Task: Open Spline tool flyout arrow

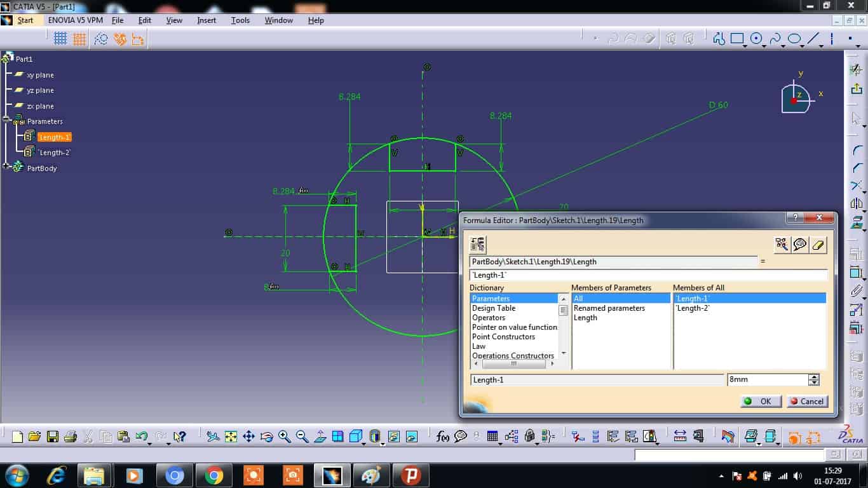Action: 783,45
